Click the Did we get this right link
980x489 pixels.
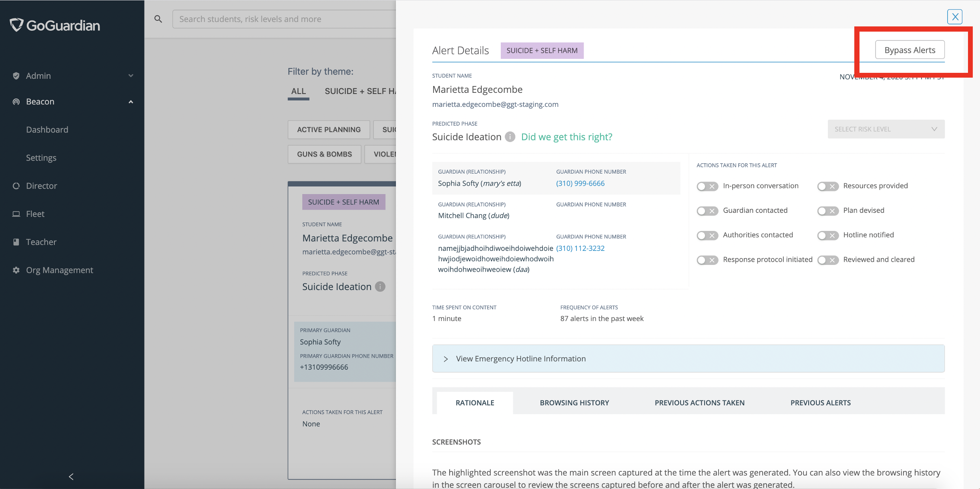[x=566, y=137]
